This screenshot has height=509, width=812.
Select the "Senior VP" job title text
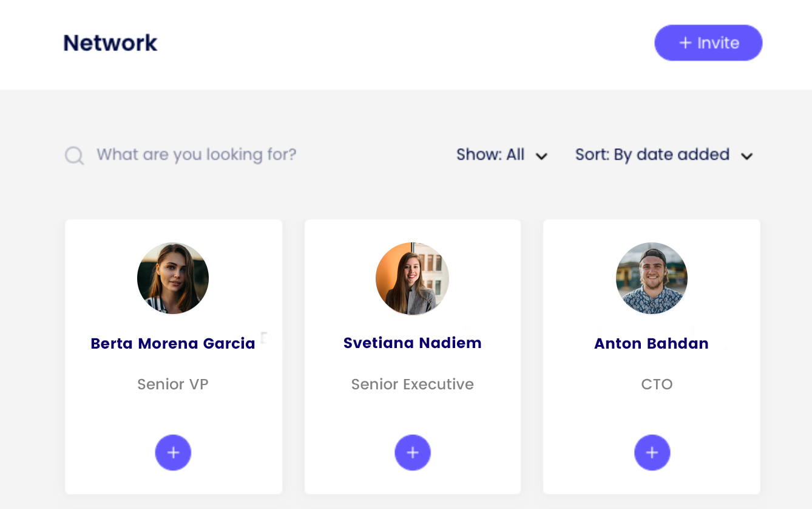173,384
